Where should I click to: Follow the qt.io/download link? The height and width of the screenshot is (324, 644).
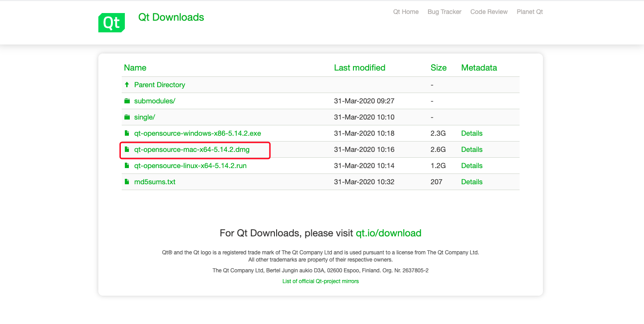point(388,233)
